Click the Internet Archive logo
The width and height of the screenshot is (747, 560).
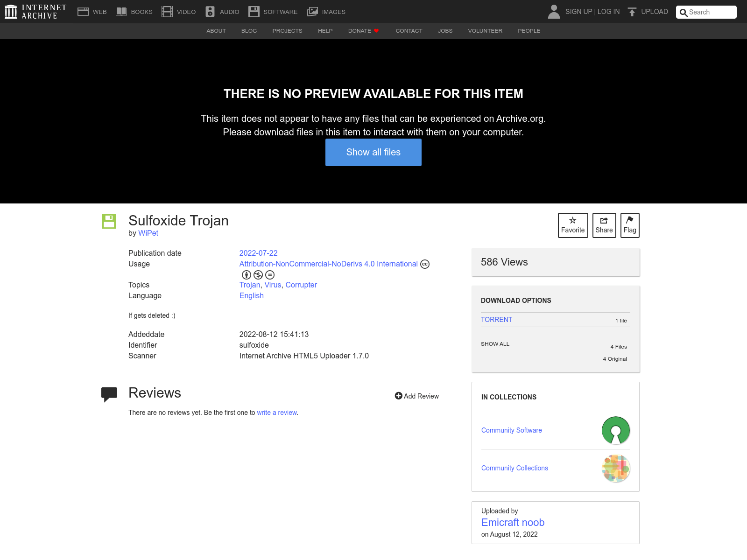click(x=35, y=12)
